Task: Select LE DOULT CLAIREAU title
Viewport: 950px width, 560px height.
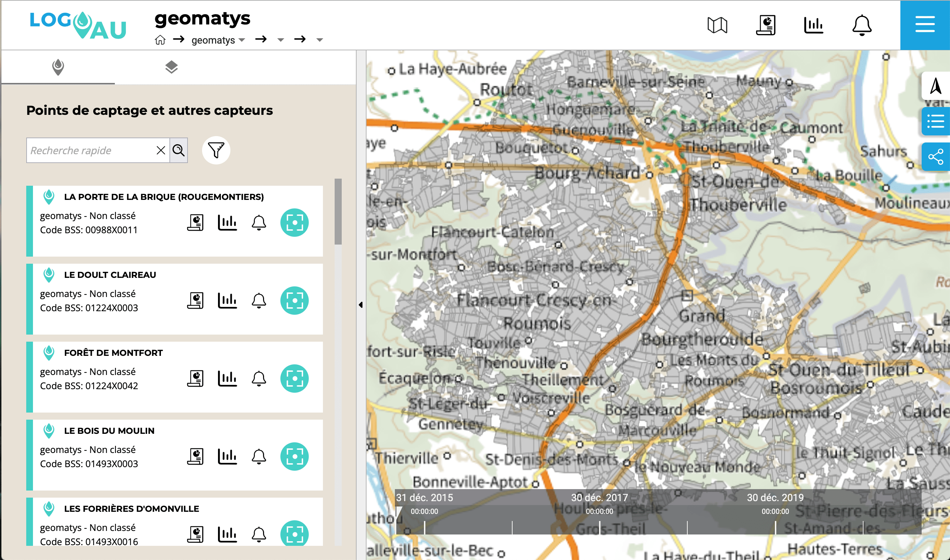Action: pyautogui.click(x=110, y=275)
